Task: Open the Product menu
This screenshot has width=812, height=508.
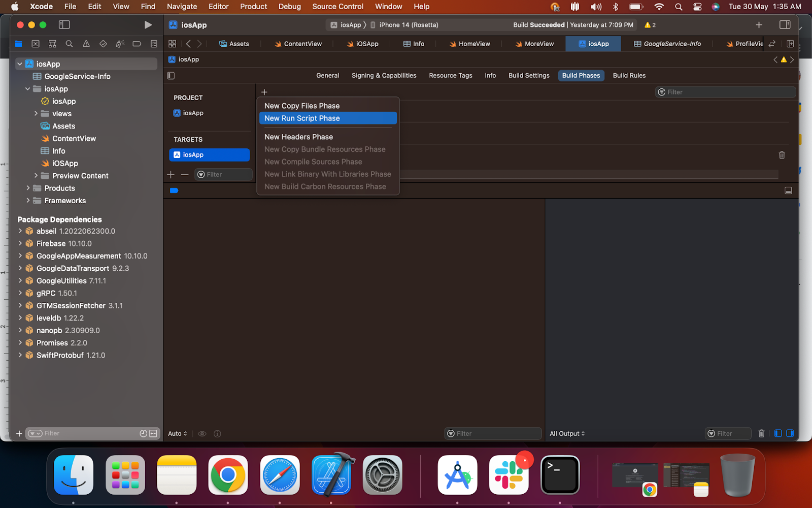Action: tap(253, 7)
